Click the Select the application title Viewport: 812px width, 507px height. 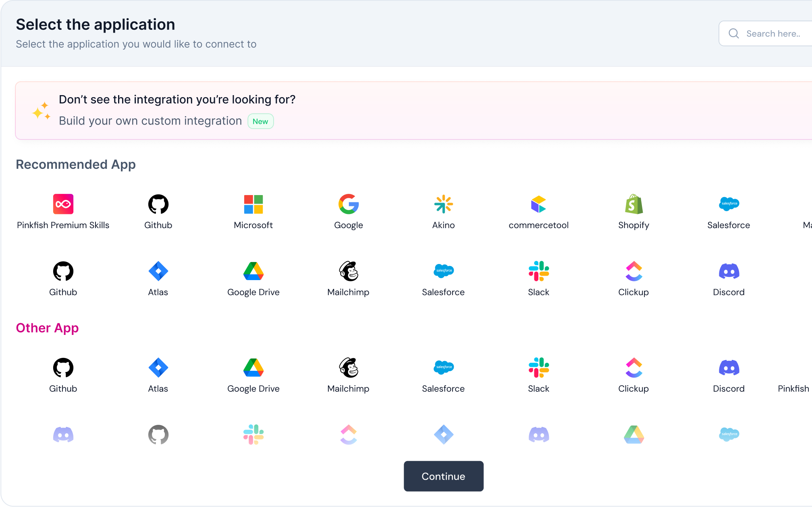pos(96,25)
